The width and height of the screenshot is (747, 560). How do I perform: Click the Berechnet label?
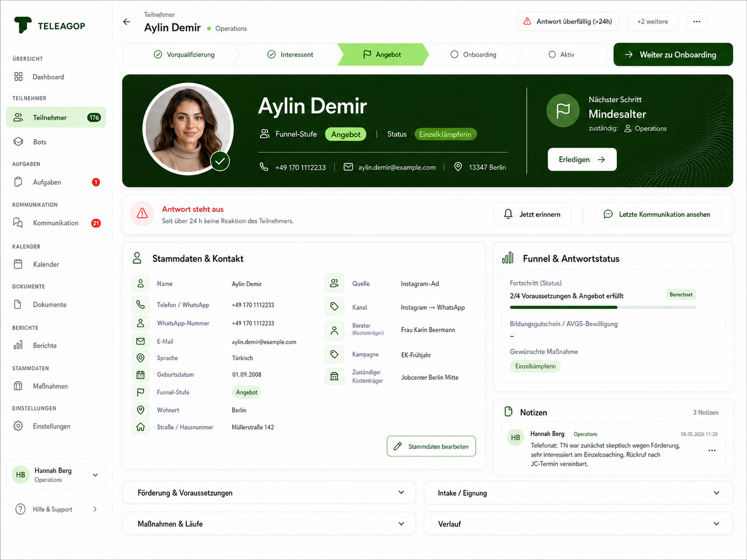[681, 294]
